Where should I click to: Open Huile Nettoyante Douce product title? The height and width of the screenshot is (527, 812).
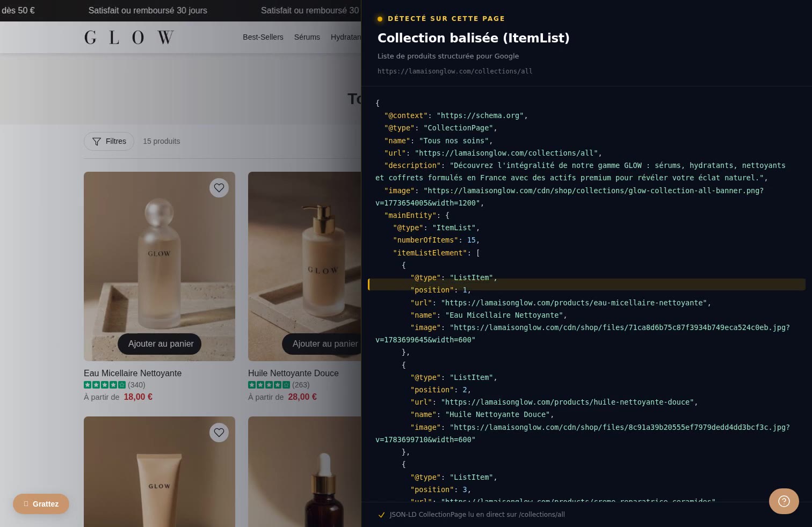click(293, 373)
